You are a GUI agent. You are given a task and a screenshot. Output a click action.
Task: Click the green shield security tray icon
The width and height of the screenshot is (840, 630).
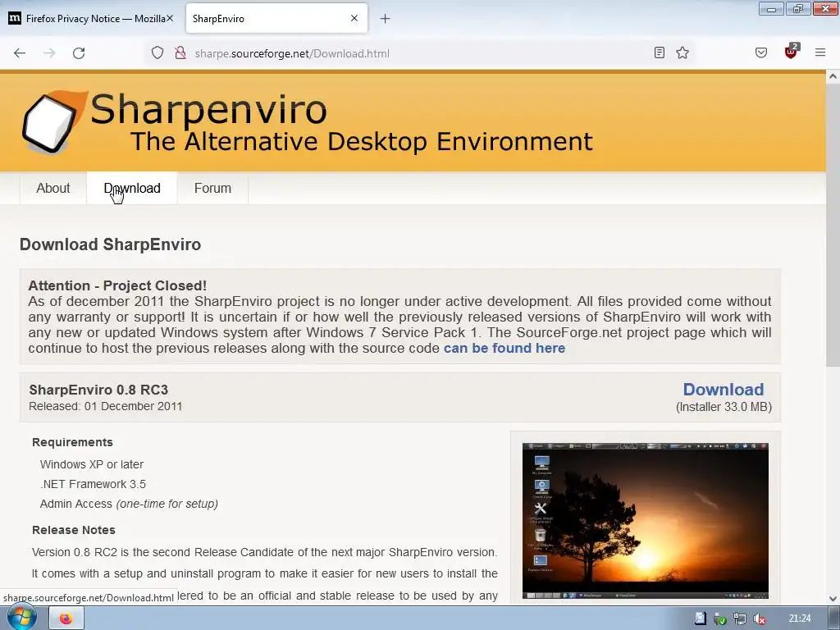pos(720,619)
